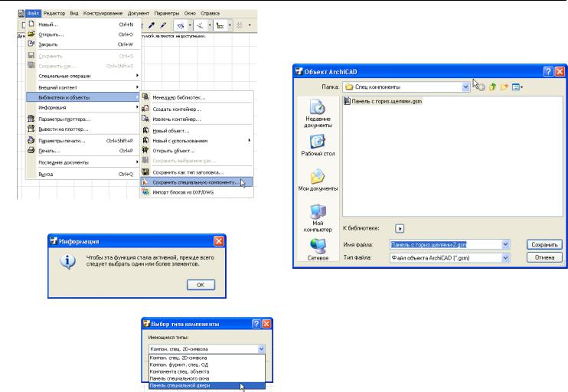This screenshot has width=568, height=392.
Task: Open the Конструирование menu
Action: pyautogui.click(x=103, y=14)
